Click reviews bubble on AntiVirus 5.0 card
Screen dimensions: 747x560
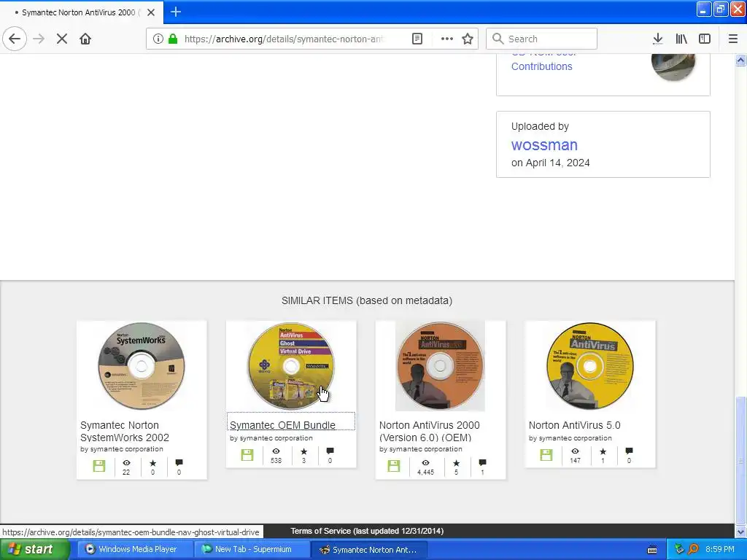click(x=629, y=451)
